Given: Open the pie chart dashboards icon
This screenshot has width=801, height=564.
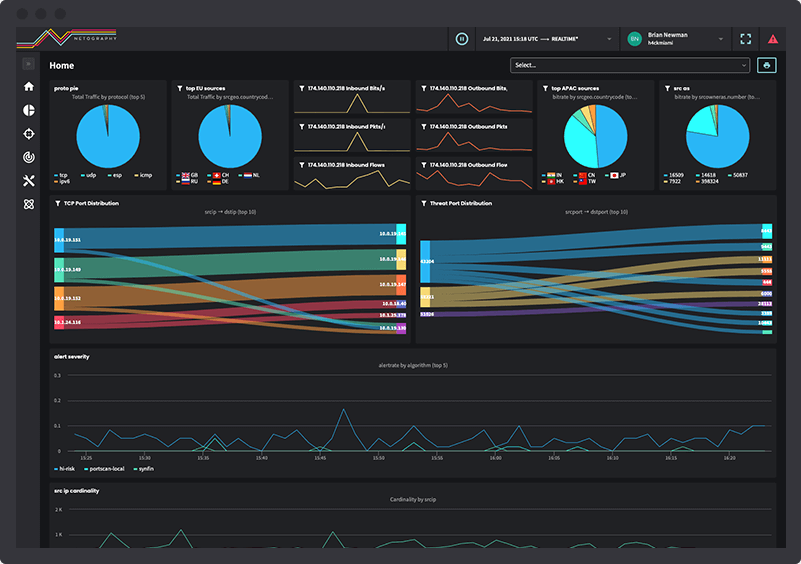Looking at the screenshot, I should tap(29, 110).
